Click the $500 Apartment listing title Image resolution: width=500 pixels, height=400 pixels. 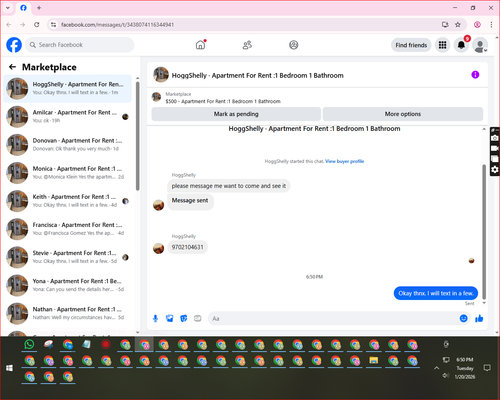(x=223, y=101)
